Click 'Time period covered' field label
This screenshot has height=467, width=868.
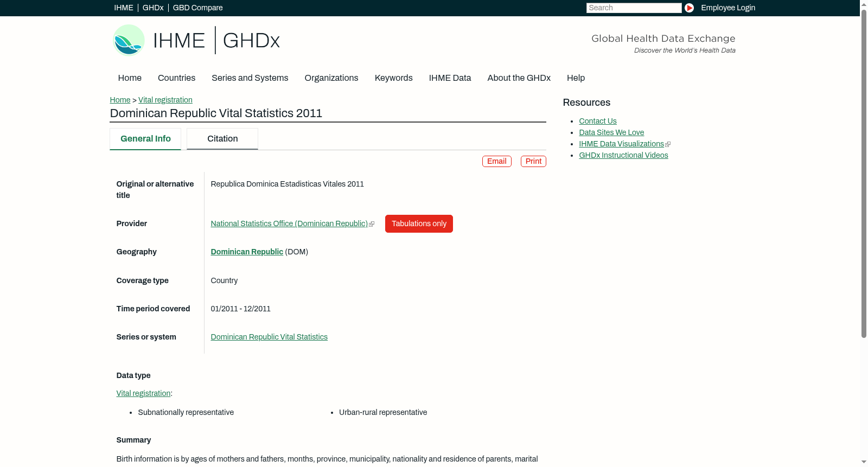pos(153,309)
